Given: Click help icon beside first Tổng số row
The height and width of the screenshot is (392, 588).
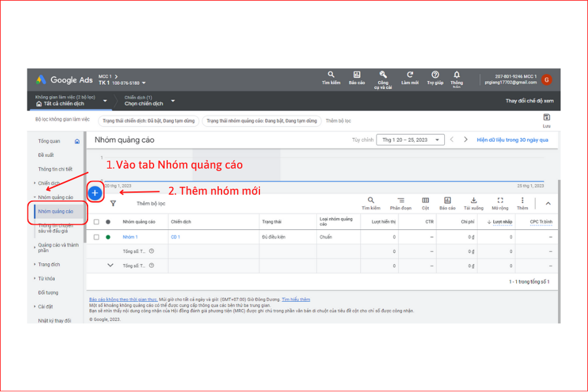Looking at the screenshot, I should [x=152, y=251].
